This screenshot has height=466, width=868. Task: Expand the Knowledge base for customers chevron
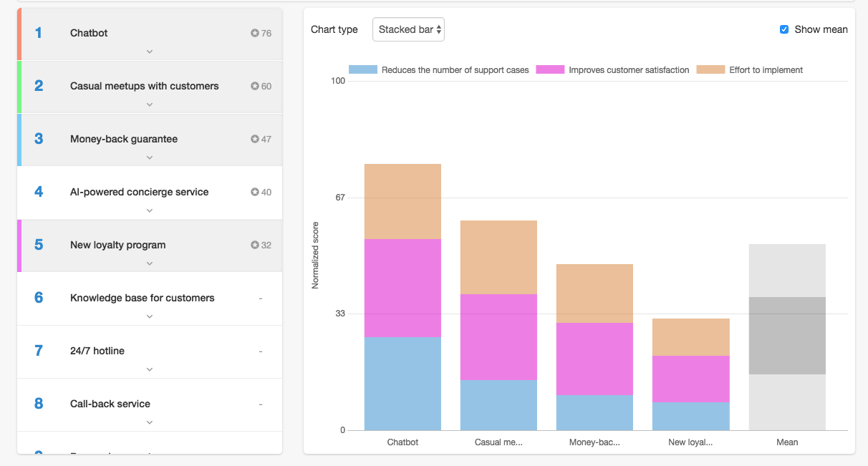[150, 316]
